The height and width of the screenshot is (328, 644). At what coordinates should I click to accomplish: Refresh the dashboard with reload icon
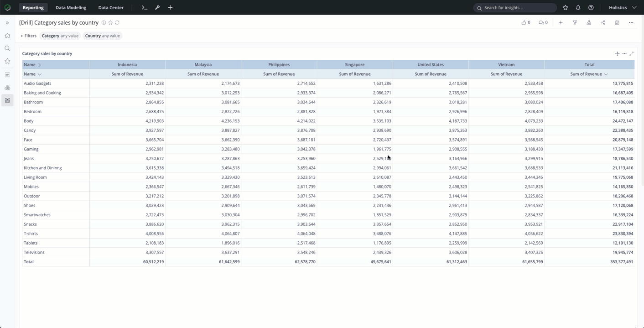117,22
